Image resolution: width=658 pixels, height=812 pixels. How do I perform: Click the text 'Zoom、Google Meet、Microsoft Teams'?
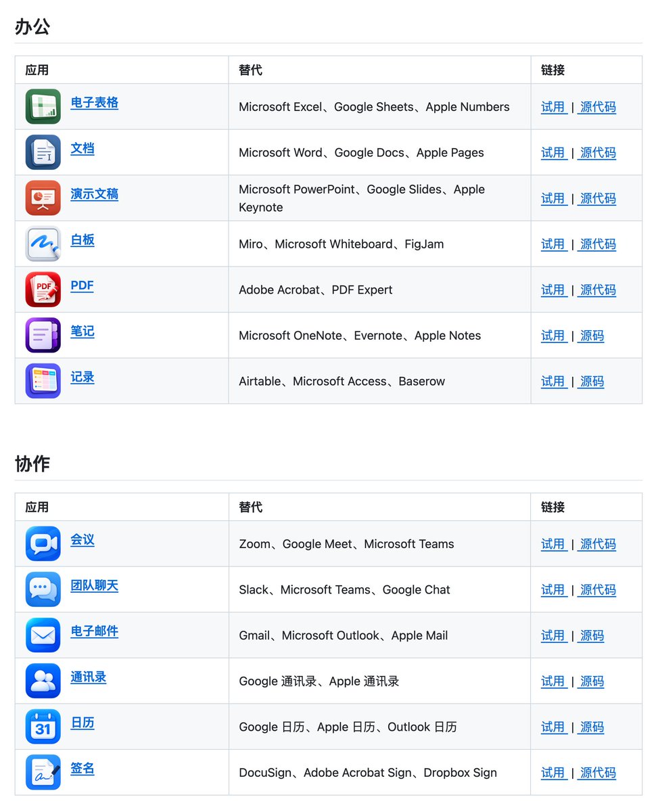[347, 544]
